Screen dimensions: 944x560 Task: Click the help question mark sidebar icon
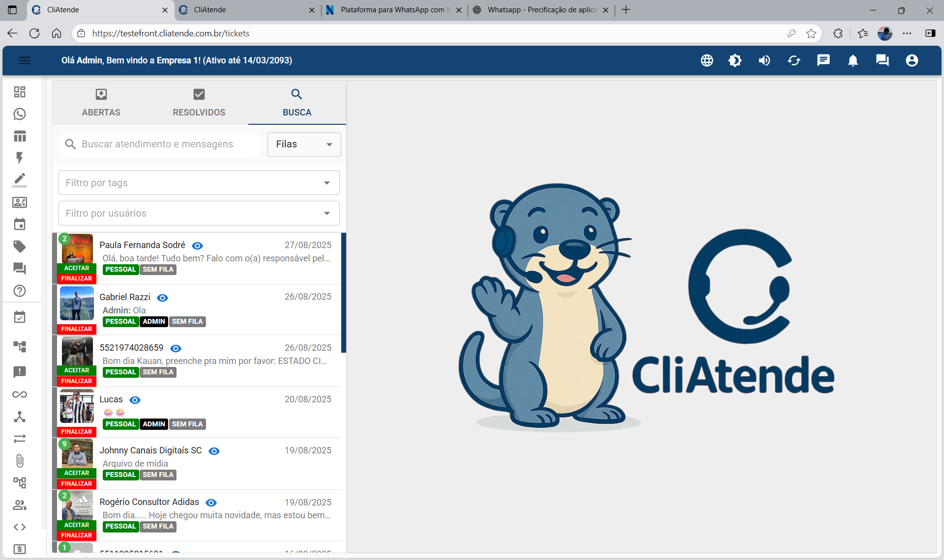(20, 291)
